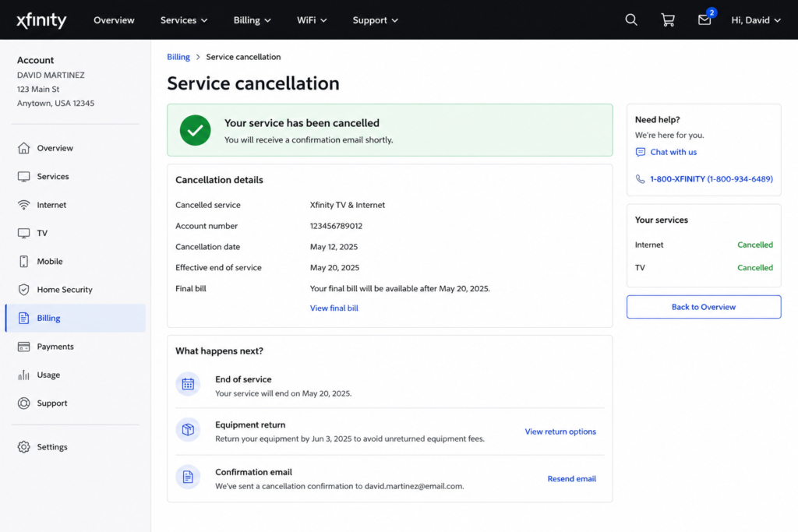Click the bar chart icon beside Usage
The image size is (798, 532).
[23, 375]
